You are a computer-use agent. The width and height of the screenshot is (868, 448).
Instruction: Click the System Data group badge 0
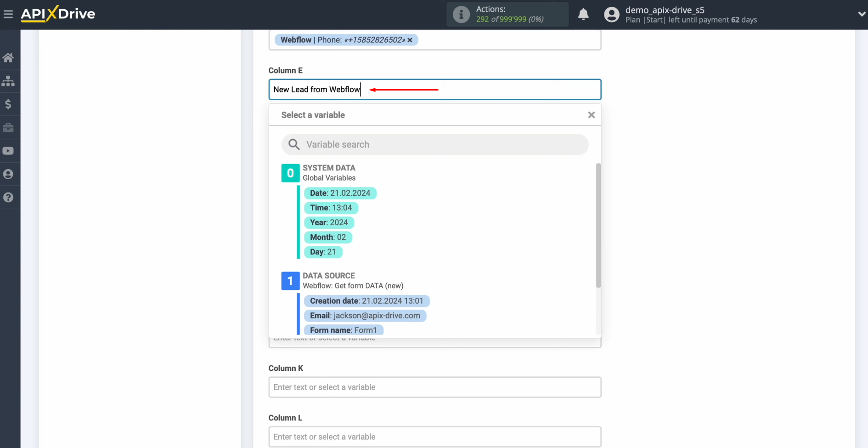point(290,173)
